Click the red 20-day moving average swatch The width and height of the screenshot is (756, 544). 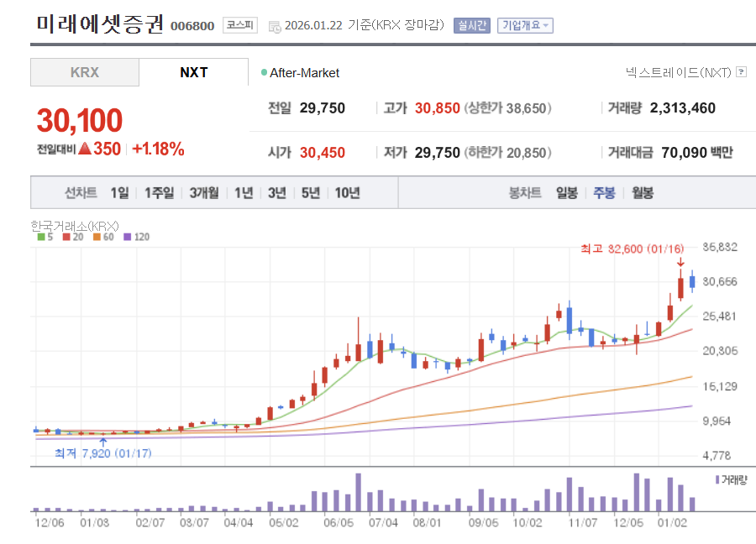[66, 237]
